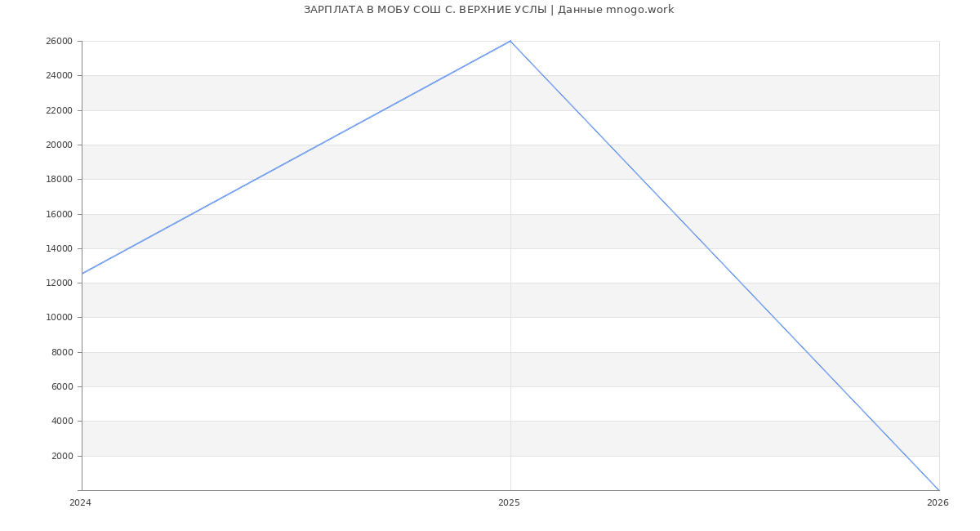Image resolution: width=980 pixels, height=531 pixels.
Task: Select the 10000 y-axis label
Action: point(59,317)
